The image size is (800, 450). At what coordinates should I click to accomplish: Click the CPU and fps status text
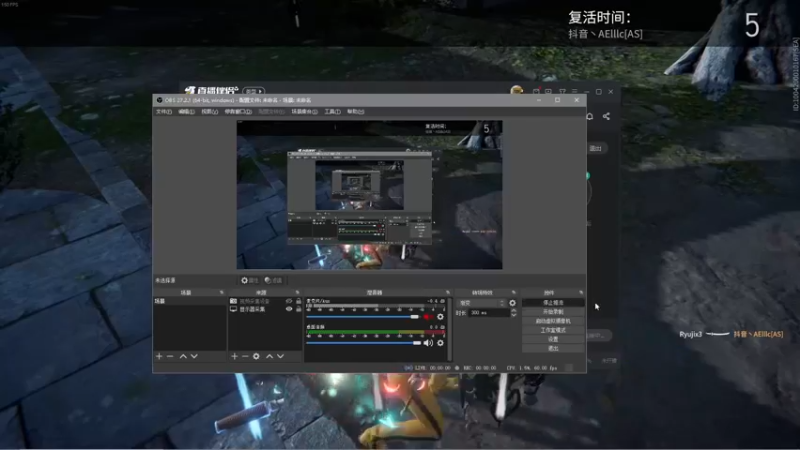[x=532, y=367]
